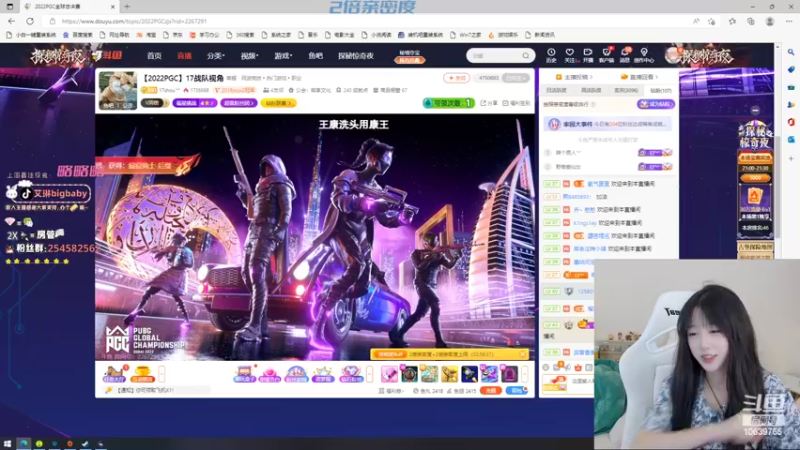Click the blue 背包 backpack button
This screenshot has height=450, width=800.
[517, 390]
